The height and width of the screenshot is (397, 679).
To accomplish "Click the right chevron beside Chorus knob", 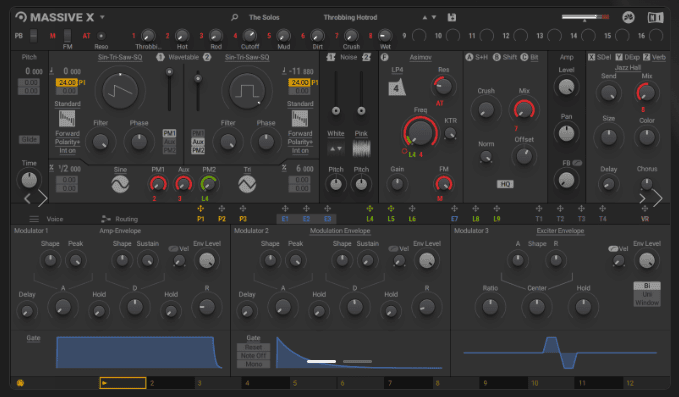I will pos(657,198).
